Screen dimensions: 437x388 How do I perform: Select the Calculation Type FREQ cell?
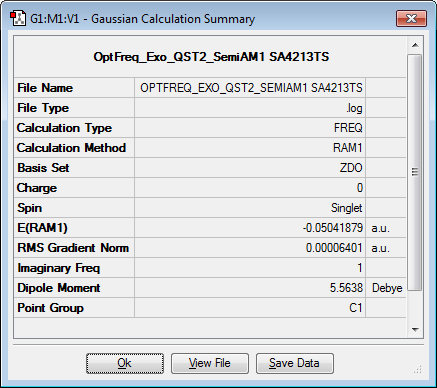coord(250,128)
